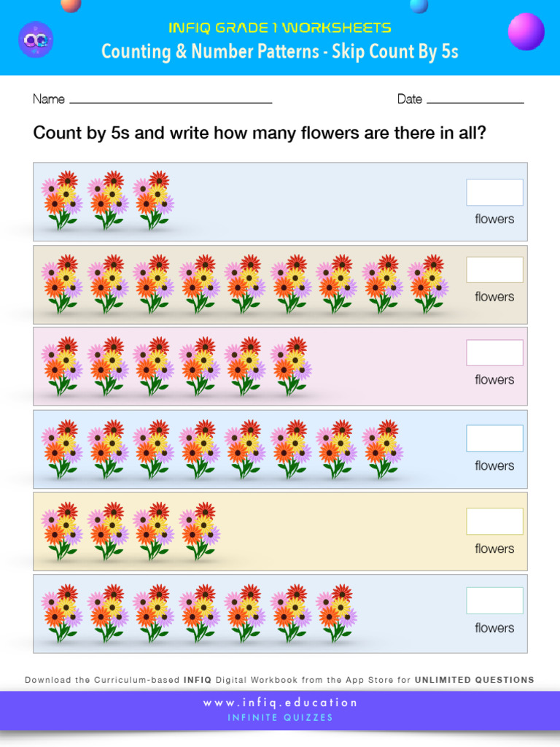This screenshot has height=747, width=560.
Task: Click the answer box in the yellow row
Action: (494, 522)
